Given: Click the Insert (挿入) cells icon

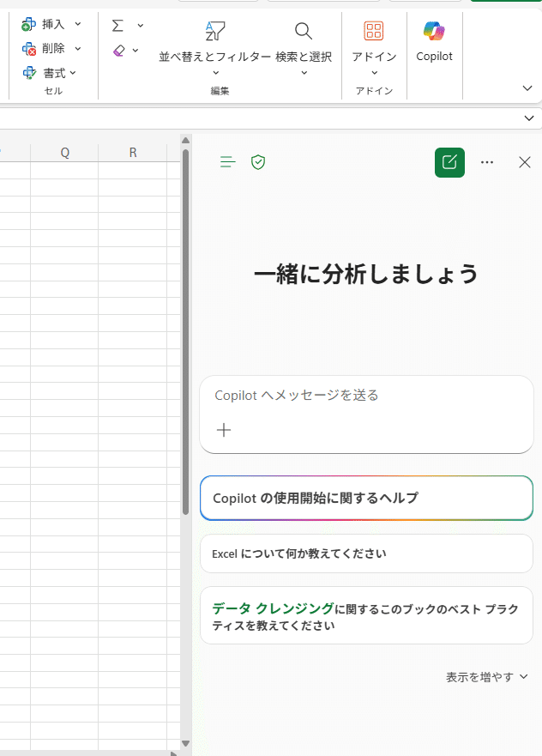Looking at the screenshot, I should (28, 24).
